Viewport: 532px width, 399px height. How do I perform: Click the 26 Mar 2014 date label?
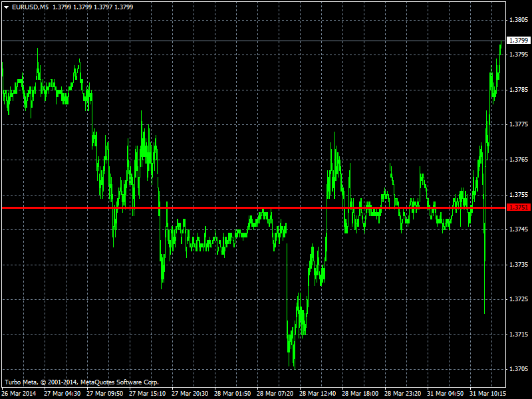(x=19, y=393)
